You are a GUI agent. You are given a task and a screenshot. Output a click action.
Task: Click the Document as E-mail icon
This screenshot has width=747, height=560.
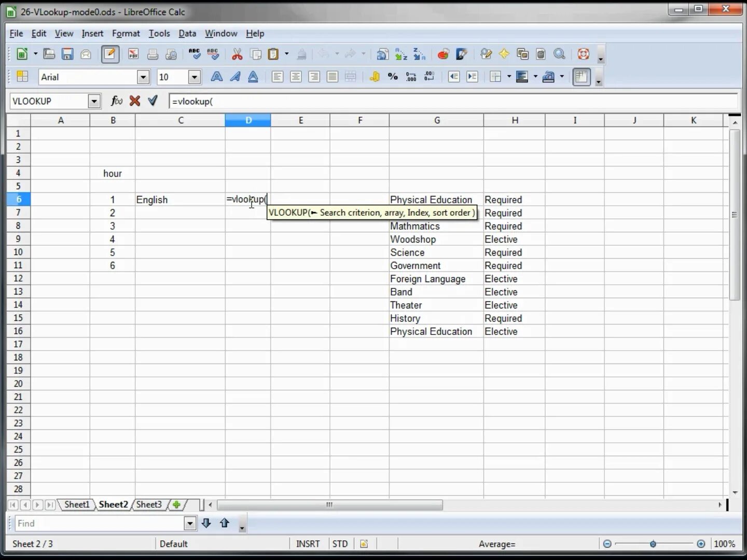click(x=86, y=54)
